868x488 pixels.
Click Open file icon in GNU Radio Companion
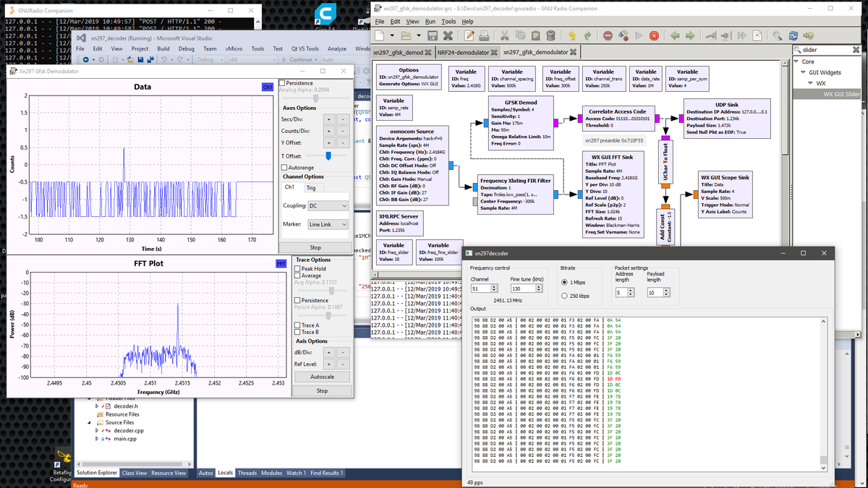click(405, 35)
